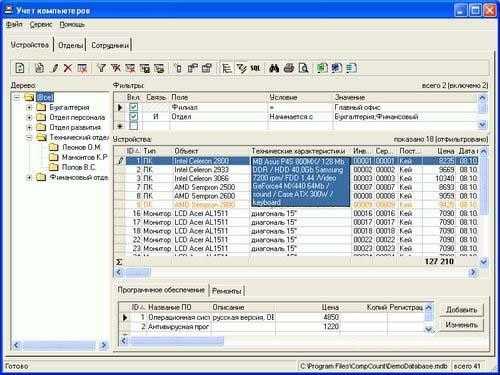
Task: Click the devices table right scroll arrow
Action: 473,273
